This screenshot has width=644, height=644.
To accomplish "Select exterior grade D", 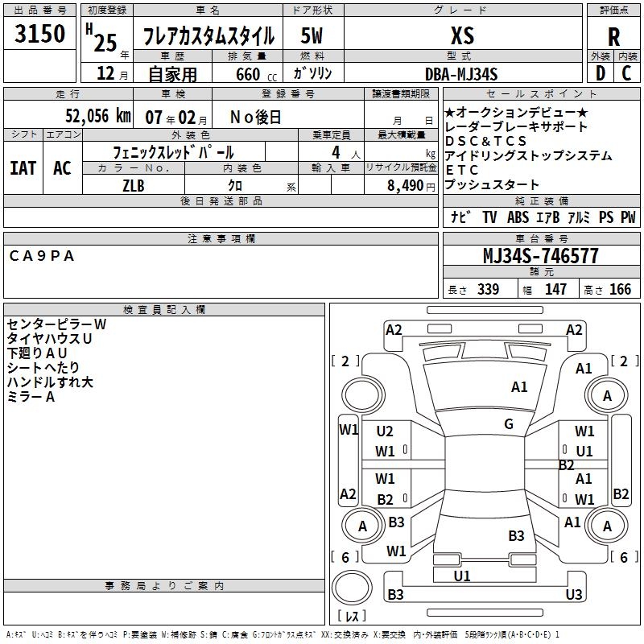I will coord(600,73).
